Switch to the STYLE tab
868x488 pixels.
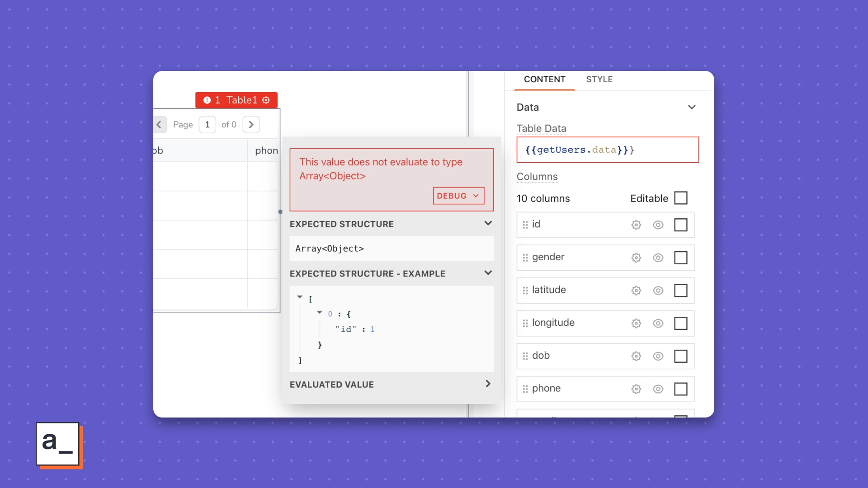pyautogui.click(x=599, y=80)
